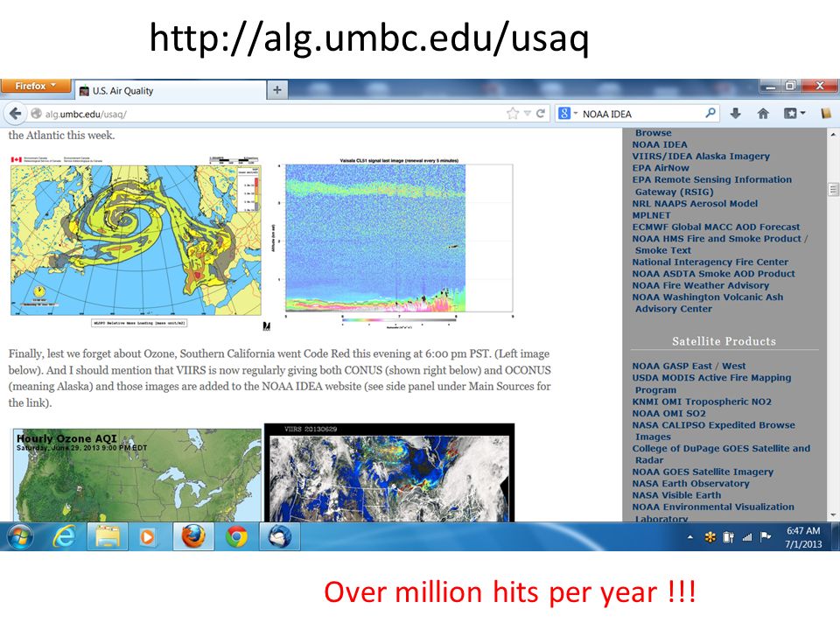
Task: Open NASA CALIPSO Expedited Browse Images link
Action: (x=714, y=430)
